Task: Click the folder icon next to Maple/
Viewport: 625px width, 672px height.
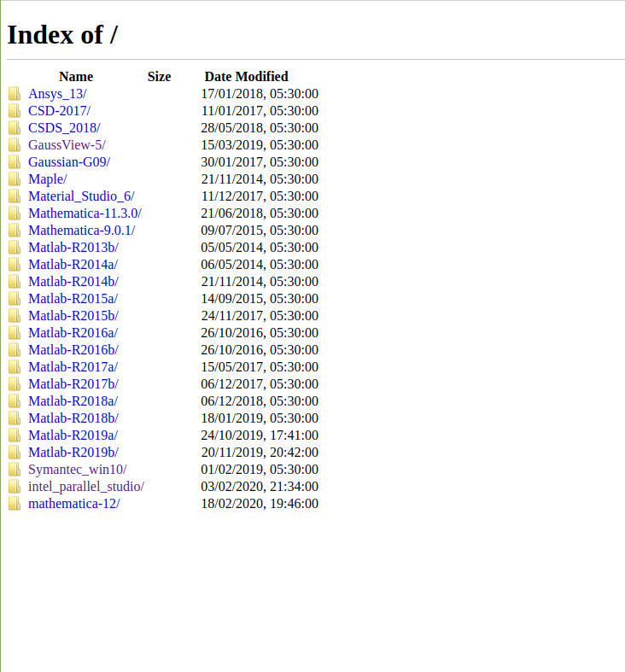Action: tap(15, 179)
